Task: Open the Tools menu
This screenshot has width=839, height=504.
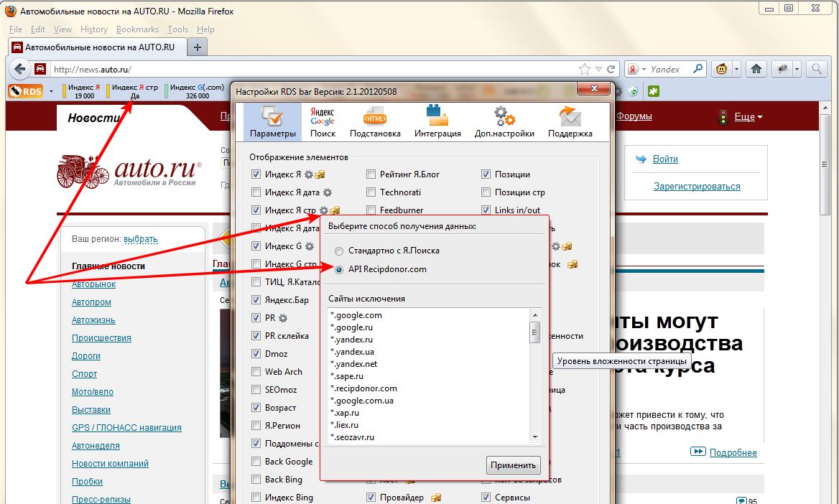Action: (177, 29)
